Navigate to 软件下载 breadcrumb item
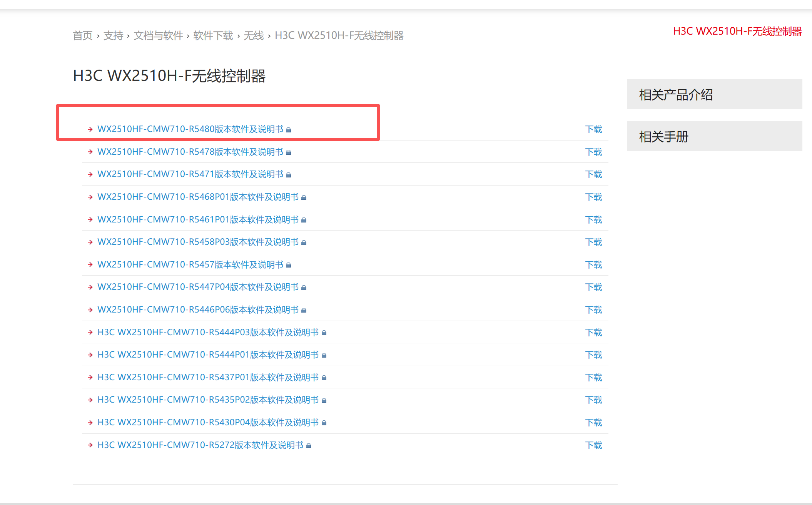 (213, 36)
